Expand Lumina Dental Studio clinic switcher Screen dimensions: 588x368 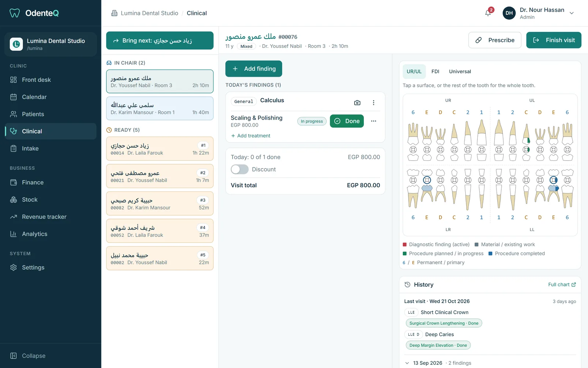point(50,44)
